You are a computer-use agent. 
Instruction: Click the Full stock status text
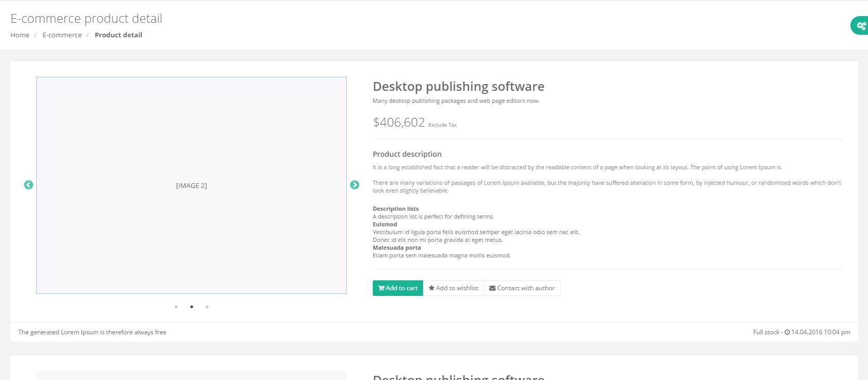[x=766, y=332]
